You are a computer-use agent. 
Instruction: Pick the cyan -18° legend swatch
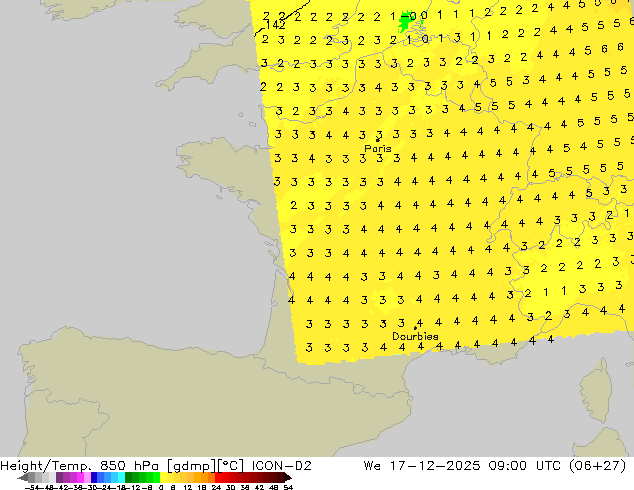coord(121,477)
